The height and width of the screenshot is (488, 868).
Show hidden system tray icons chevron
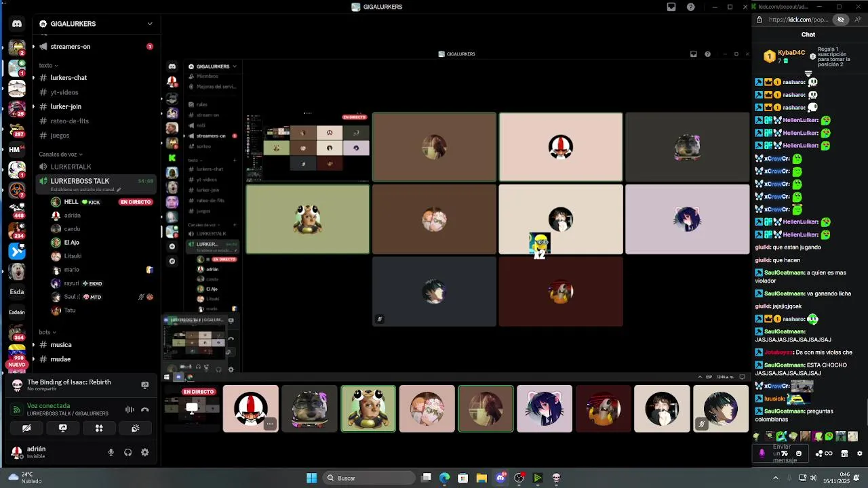tap(776, 478)
